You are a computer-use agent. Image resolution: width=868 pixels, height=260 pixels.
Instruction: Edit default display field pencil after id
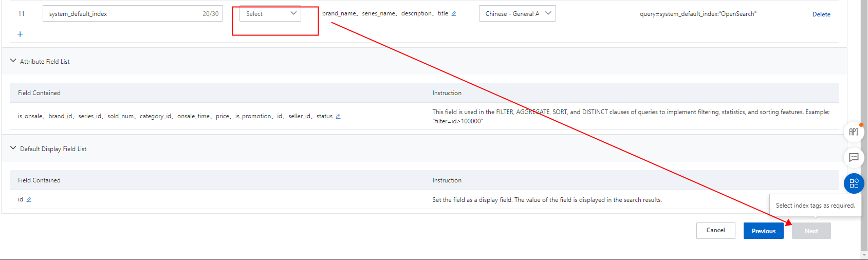[x=29, y=200]
